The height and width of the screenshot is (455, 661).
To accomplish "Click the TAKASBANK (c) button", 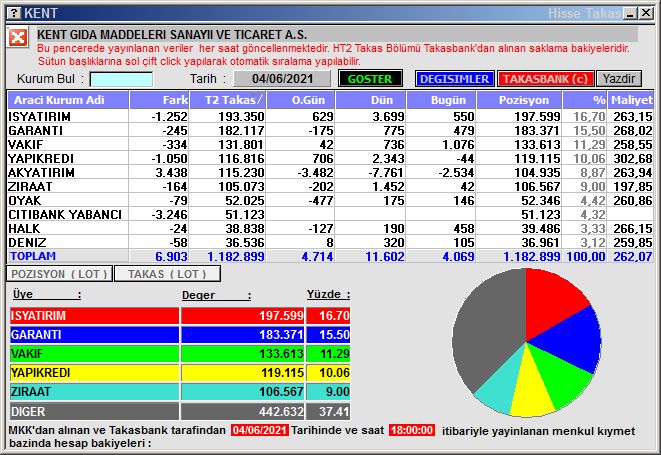I will (x=545, y=79).
